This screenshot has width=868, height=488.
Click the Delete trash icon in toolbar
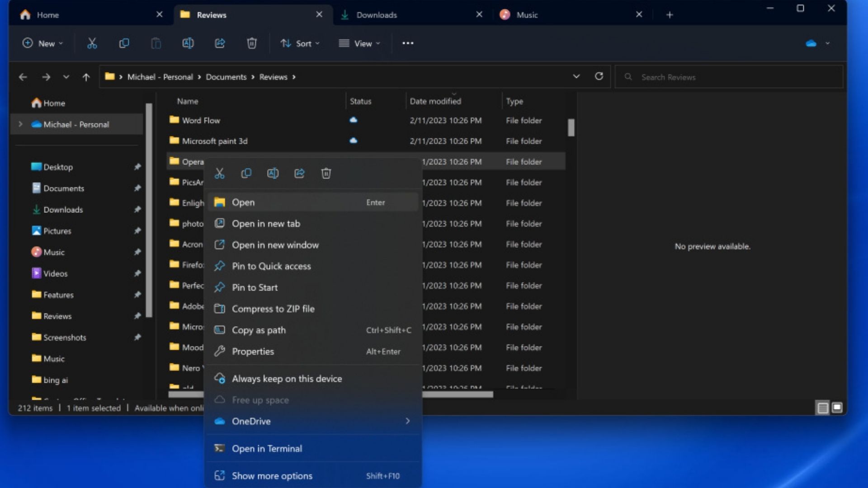[x=252, y=43]
